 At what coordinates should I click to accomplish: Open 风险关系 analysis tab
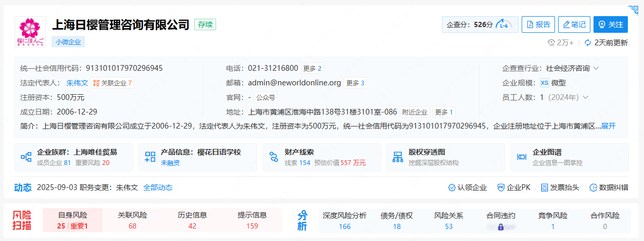coord(449,220)
